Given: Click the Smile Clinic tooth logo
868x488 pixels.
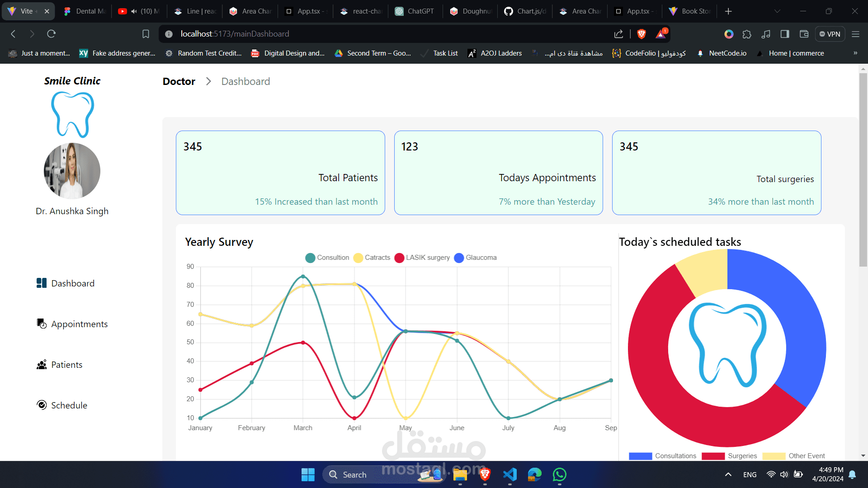Looking at the screenshot, I should click(72, 115).
